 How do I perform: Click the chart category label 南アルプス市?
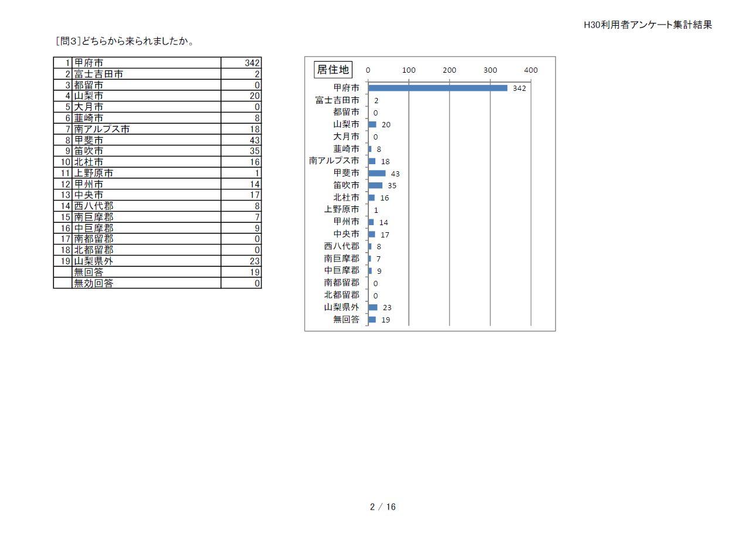pos(334,161)
